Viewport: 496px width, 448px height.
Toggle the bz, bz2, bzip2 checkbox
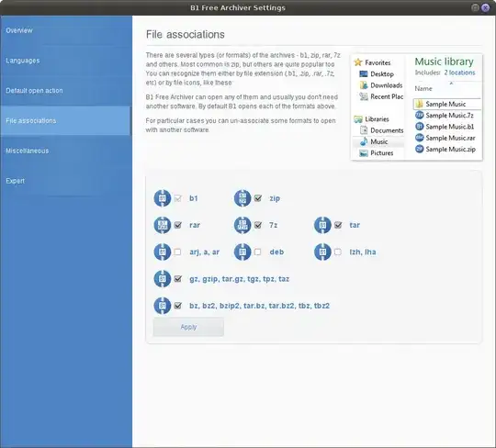click(178, 306)
